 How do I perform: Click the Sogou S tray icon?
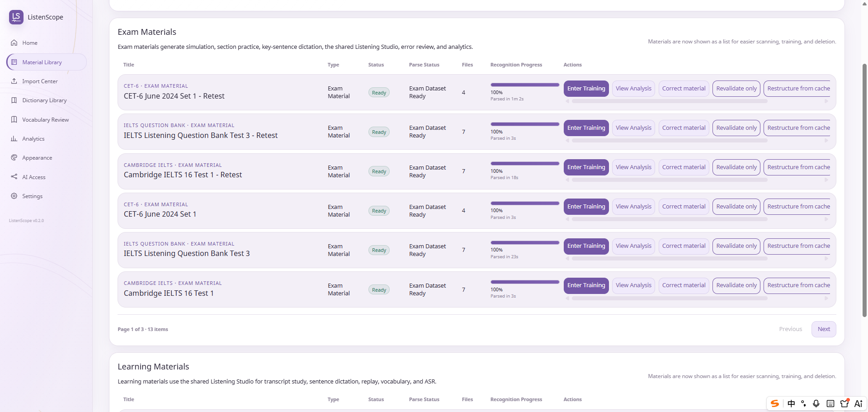point(775,403)
